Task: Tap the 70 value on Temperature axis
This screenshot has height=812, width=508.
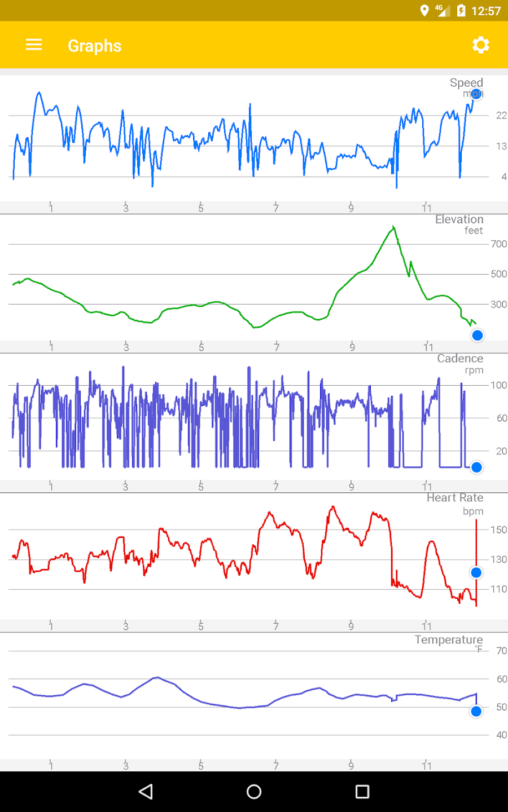Action: pyautogui.click(x=502, y=651)
